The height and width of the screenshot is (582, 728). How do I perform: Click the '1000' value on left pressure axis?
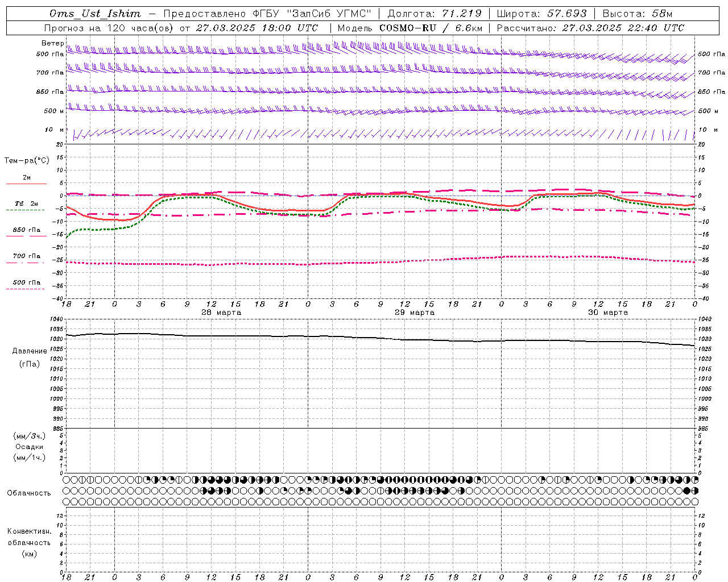click(56, 399)
